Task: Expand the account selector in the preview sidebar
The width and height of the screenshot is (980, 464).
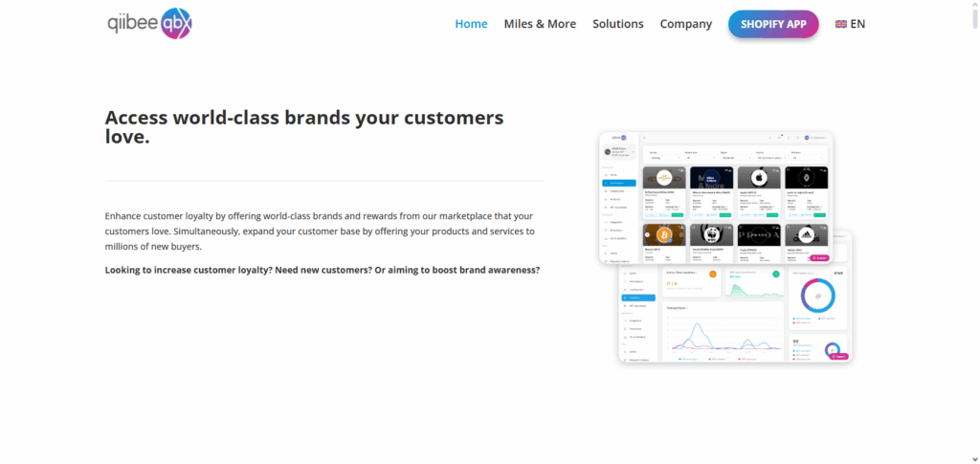Action: tap(619, 151)
